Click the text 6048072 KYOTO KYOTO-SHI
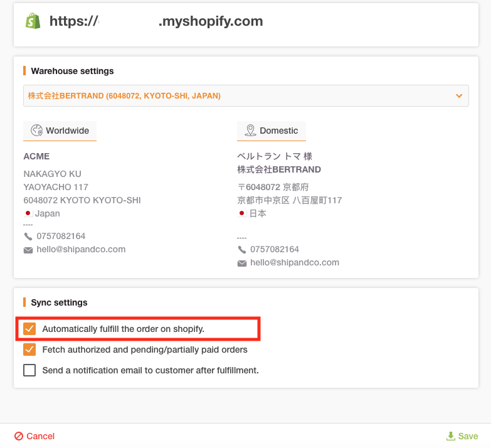Image resolution: width=491 pixels, height=448 pixels. [82, 200]
